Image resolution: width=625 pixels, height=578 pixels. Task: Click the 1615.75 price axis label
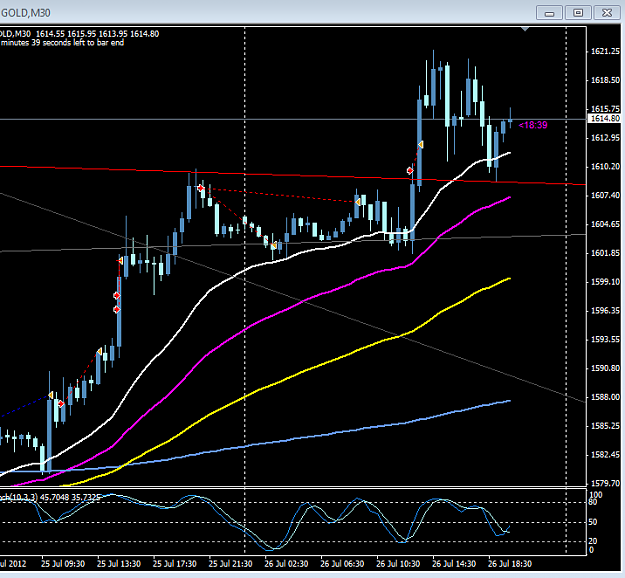tap(605, 109)
